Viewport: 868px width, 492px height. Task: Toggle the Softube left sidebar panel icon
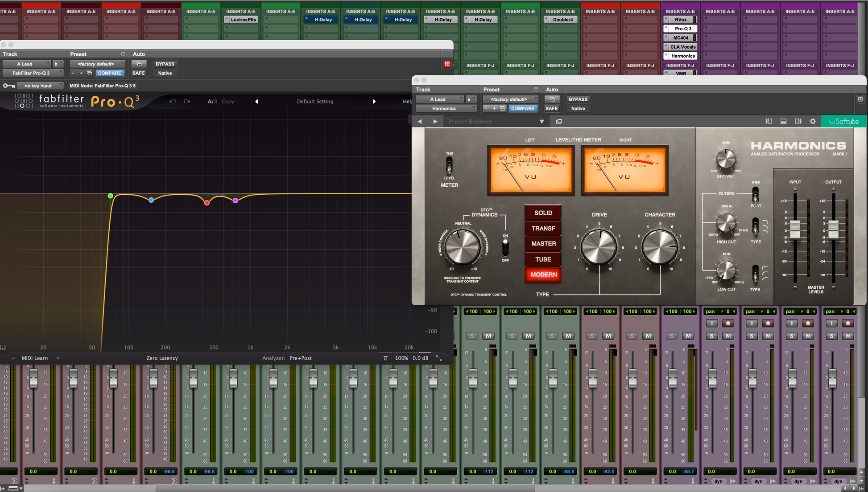pos(769,121)
